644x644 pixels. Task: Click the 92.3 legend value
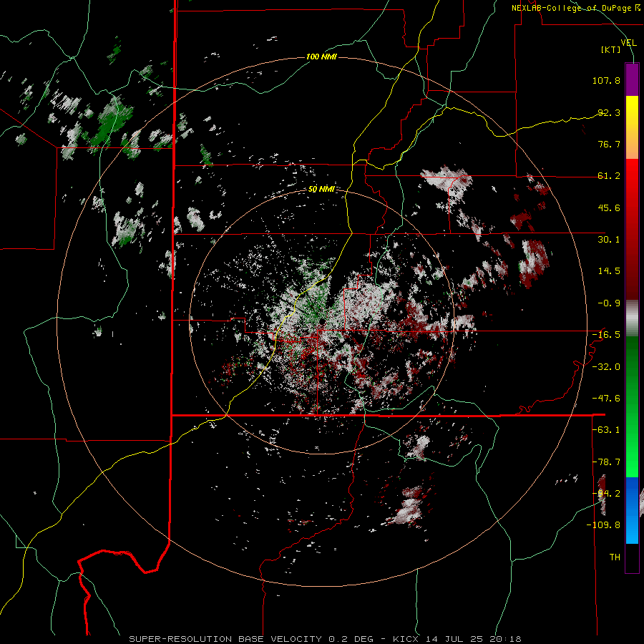(609, 112)
